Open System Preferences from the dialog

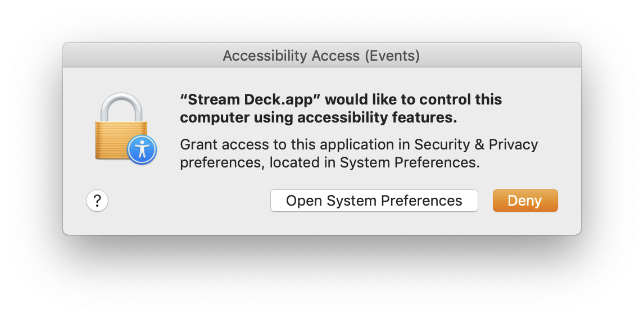[374, 201]
